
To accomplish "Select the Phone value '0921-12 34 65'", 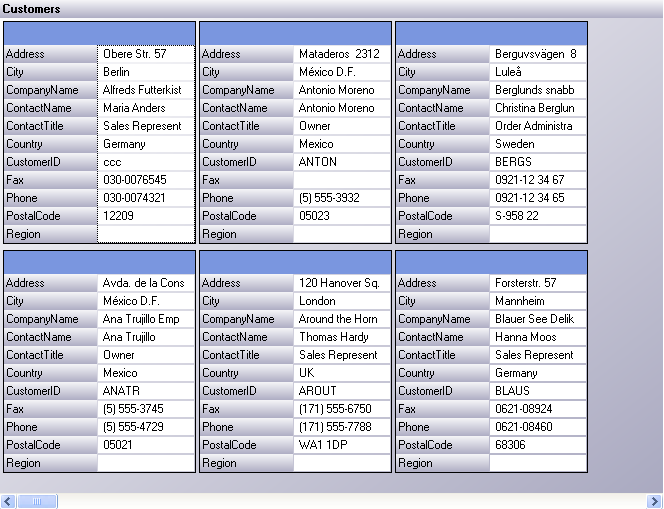I will click(x=538, y=198).
